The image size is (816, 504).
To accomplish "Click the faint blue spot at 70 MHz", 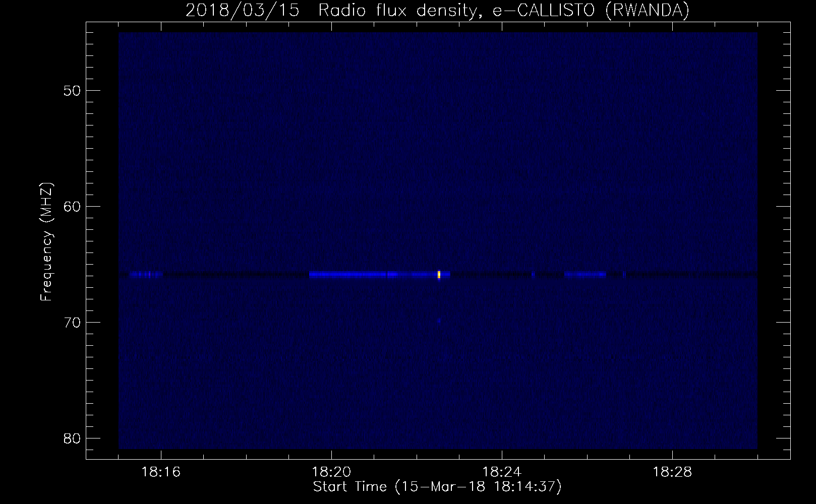I will (439, 321).
